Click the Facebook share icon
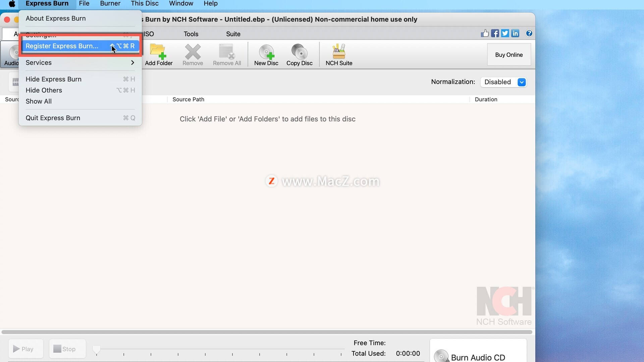Image resolution: width=644 pixels, height=362 pixels. tap(495, 33)
